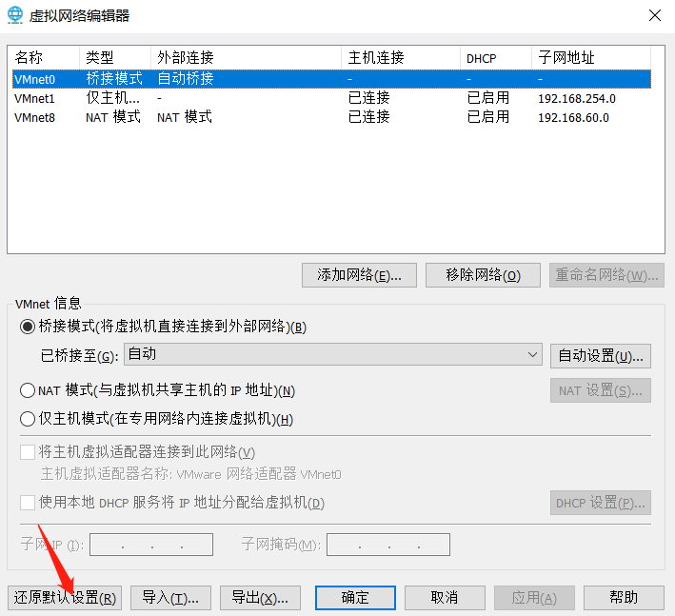This screenshot has width=675, height=616.
Task: Click subnet address 192.168.60.0 cell
Action: (x=573, y=117)
